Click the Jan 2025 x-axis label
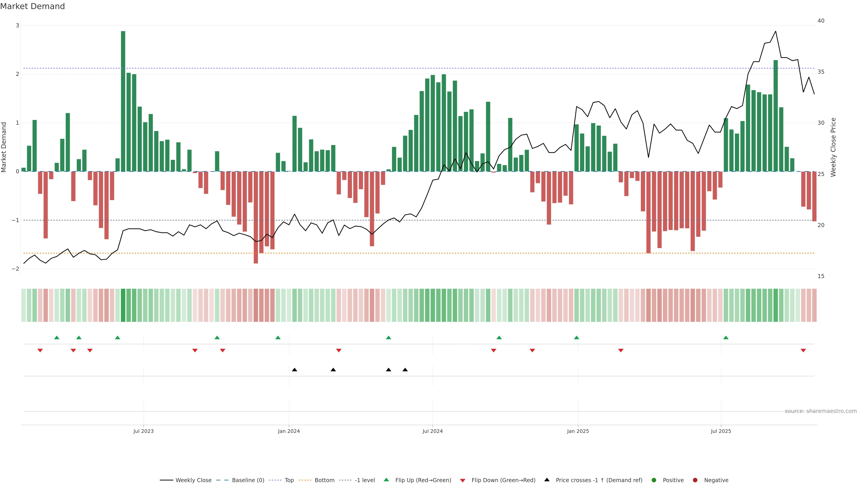 578,431
